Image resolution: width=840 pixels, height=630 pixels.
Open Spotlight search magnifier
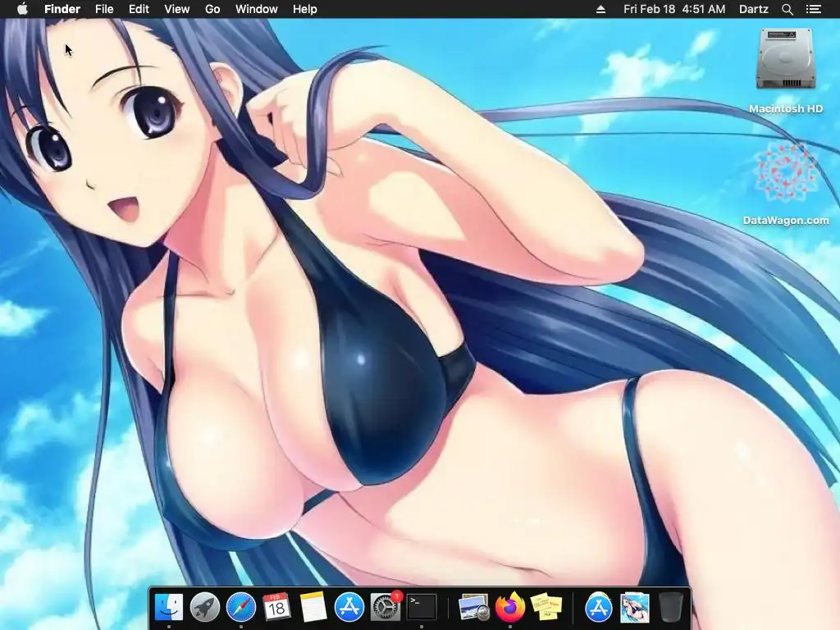[787, 9]
